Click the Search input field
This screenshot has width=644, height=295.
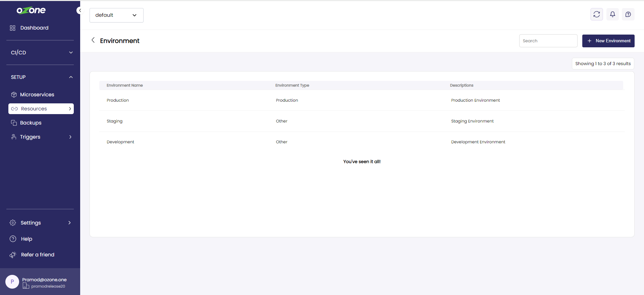tap(548, 41)
